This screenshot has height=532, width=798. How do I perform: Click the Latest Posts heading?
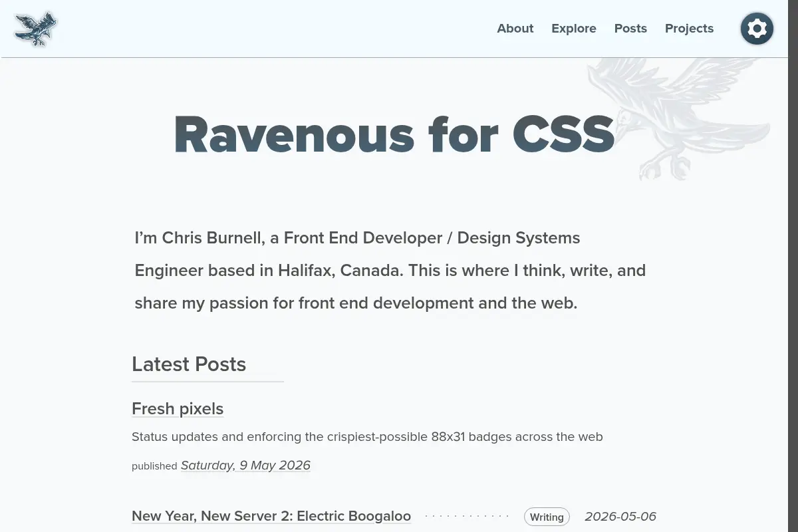tap(189, 364)
